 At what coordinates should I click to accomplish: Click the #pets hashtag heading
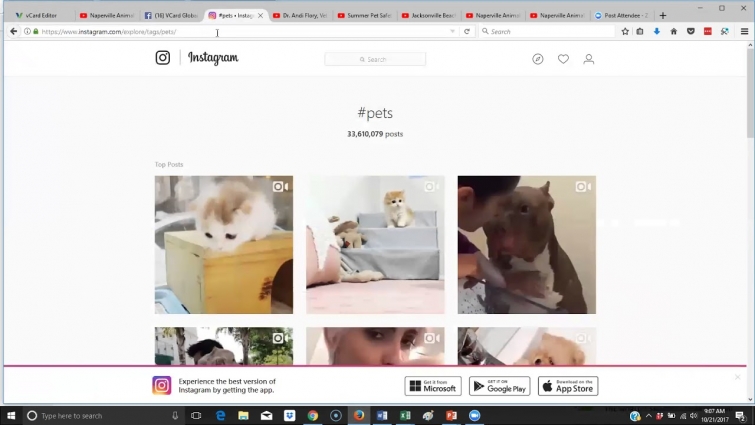[375, 113]
